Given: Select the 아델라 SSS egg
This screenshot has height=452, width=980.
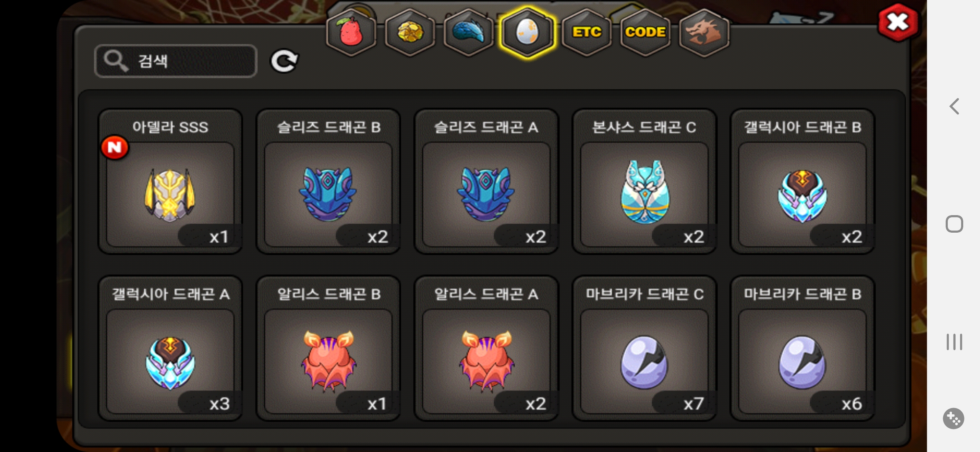Looking at the screenshot, I should (x=170, y=182).
